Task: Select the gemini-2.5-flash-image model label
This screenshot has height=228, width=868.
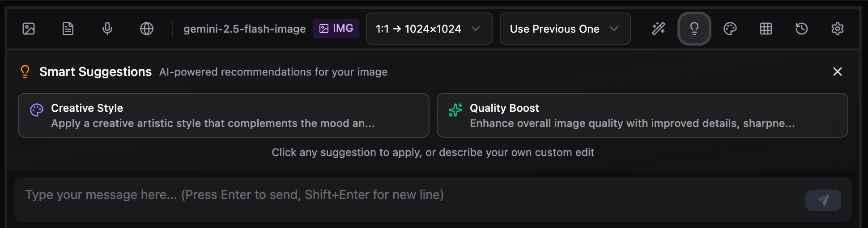Action: pos(244,29)
